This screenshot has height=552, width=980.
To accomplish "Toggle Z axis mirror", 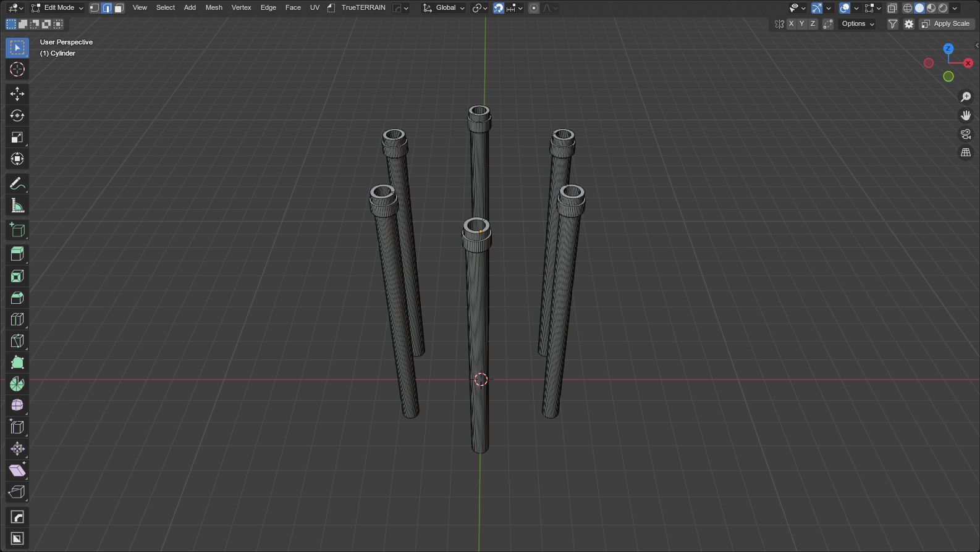I will (x=813, y=24).
